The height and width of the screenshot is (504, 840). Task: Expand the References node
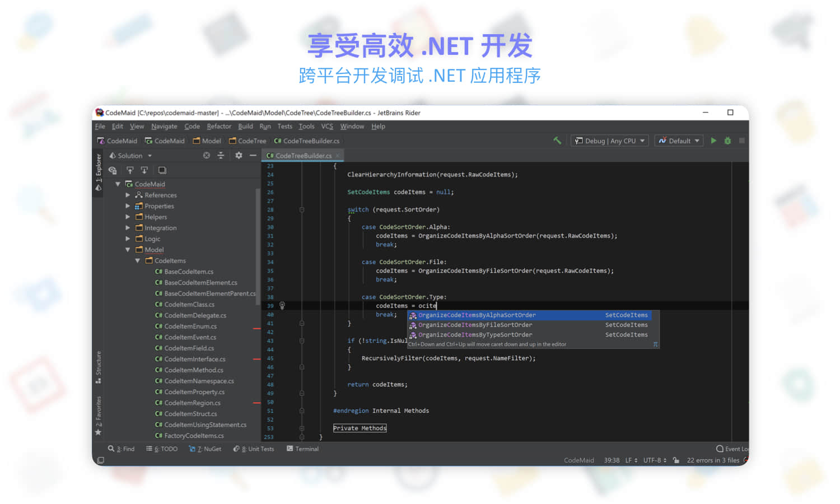[128, 195]
